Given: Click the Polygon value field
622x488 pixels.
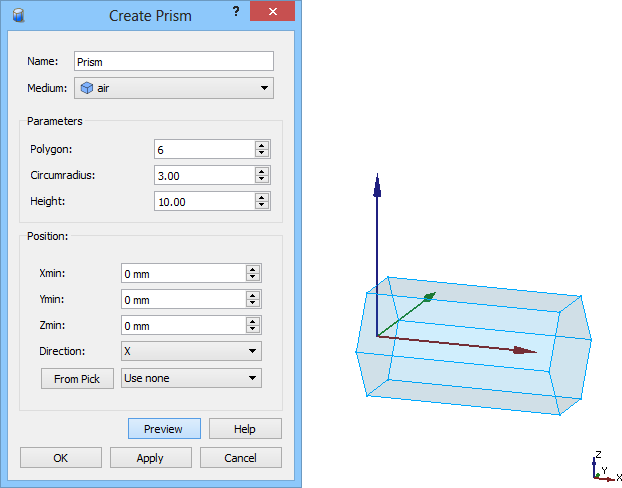Looking at the screenshot, I should [204, 150].
